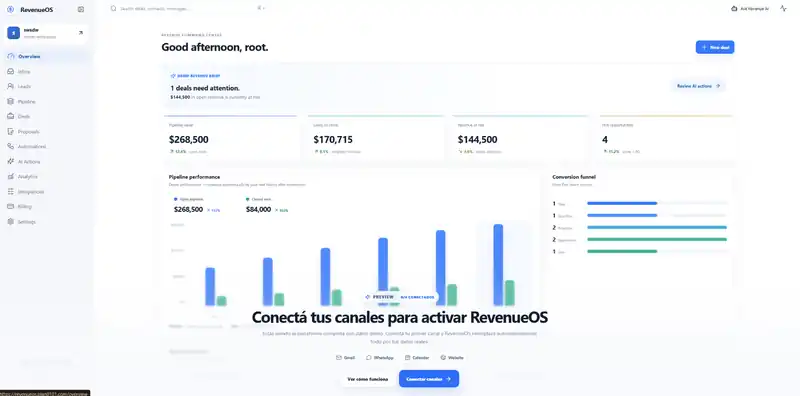
Task: Open the Proposals page
Action: tap(47, 131)
